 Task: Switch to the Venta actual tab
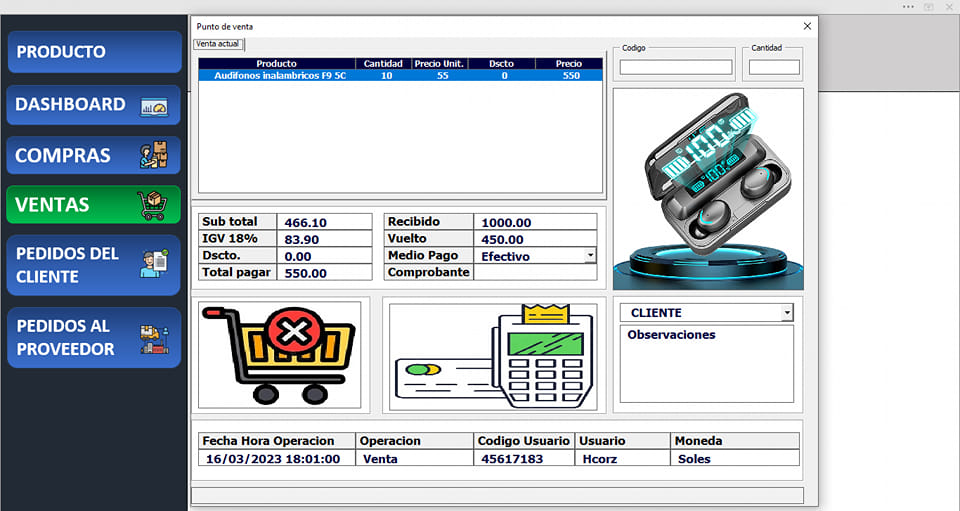click(x=218, y=44)
